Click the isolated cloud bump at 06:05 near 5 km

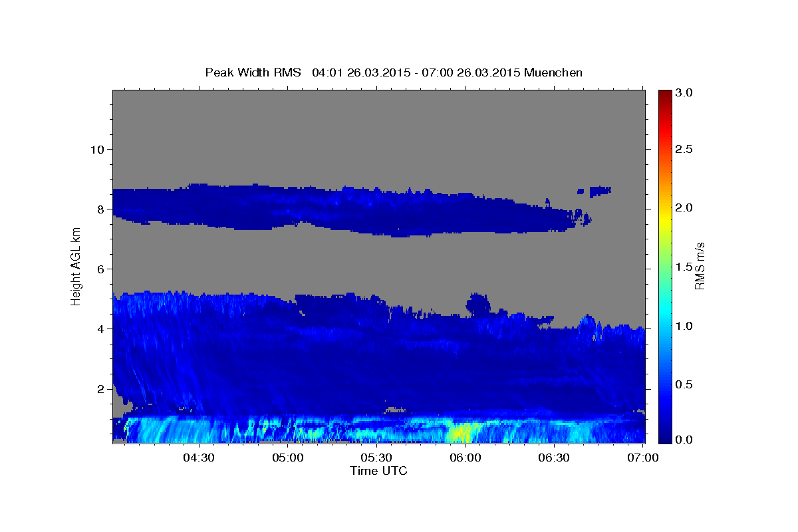(x=477, y=305)
